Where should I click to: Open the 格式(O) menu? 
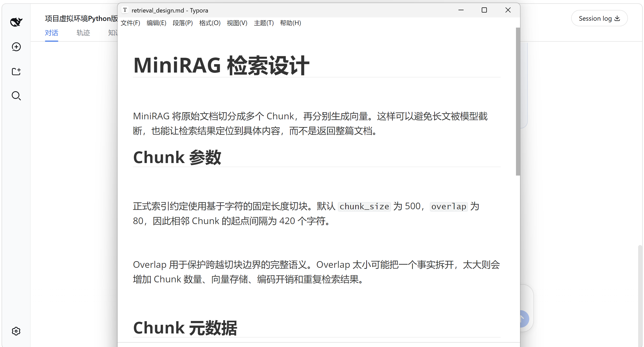pyautogui.click(x=210, y=23)
